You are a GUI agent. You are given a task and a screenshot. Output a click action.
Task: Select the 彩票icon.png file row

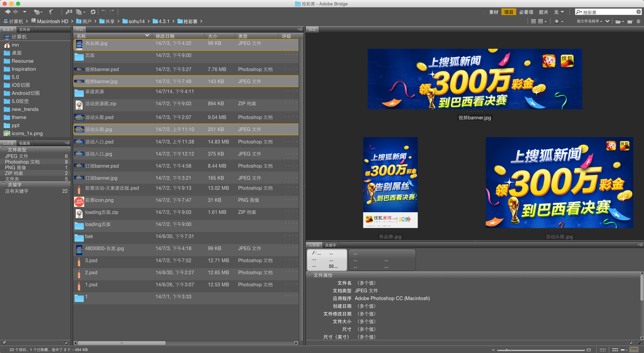coord(99,200)
